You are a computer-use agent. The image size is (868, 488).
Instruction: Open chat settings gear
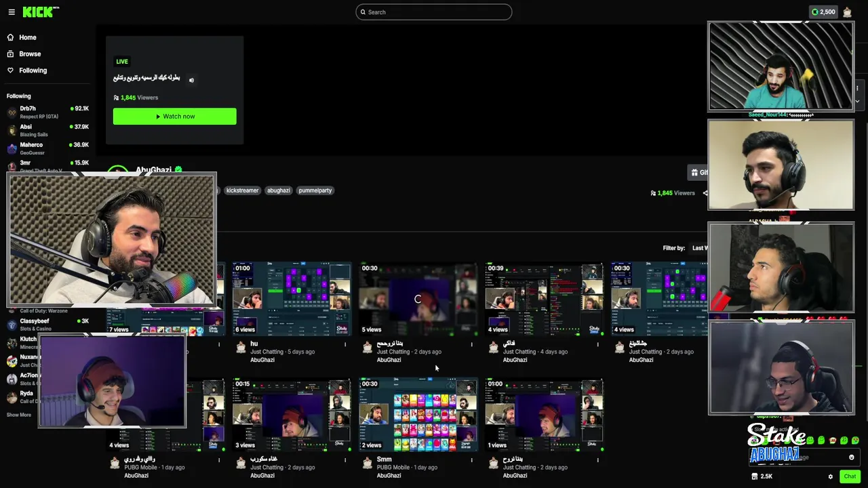(830, 476)
